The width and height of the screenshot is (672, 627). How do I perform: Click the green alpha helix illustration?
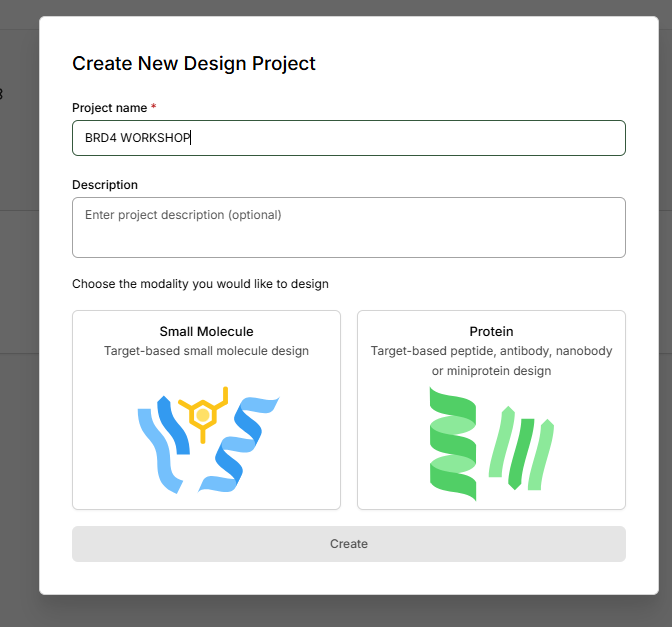pyautogui.click(x=453, y=444)
